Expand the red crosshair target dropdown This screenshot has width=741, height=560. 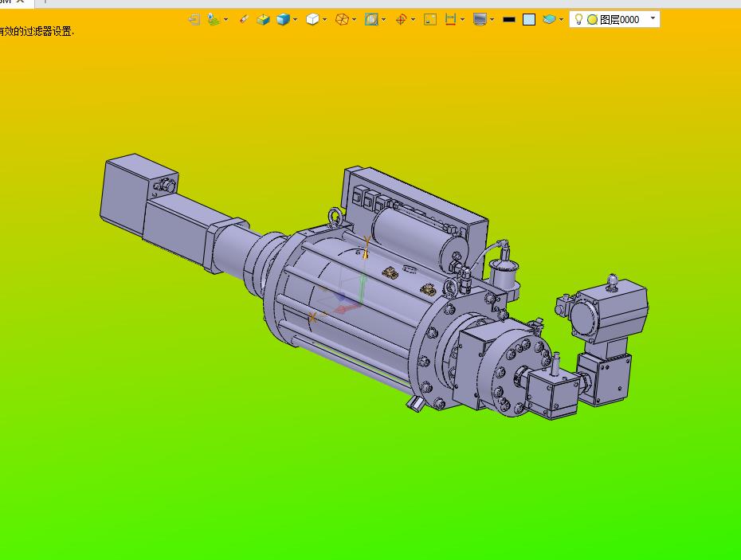tap(414, 19)
